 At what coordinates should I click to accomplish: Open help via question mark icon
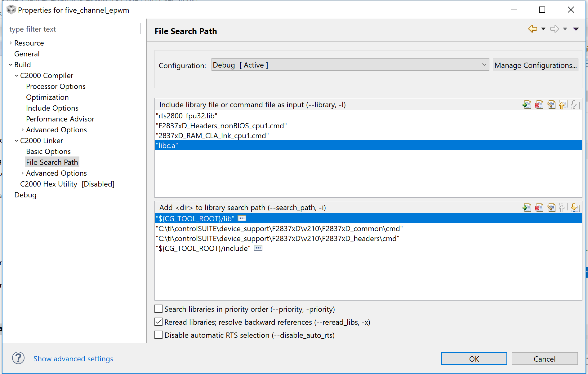click(x=18, y=358)
